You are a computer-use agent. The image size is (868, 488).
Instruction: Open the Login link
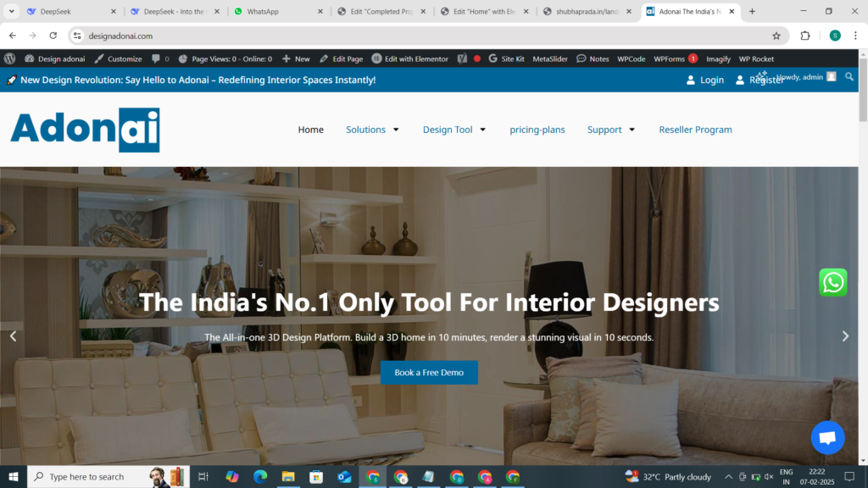tap(705, 80)
